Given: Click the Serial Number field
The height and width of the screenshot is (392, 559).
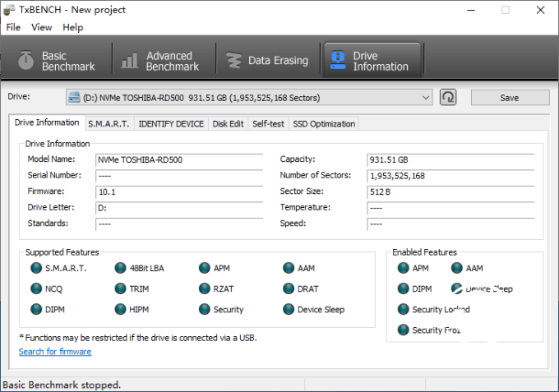Looking at the screenshot, I should click(179, 176).
